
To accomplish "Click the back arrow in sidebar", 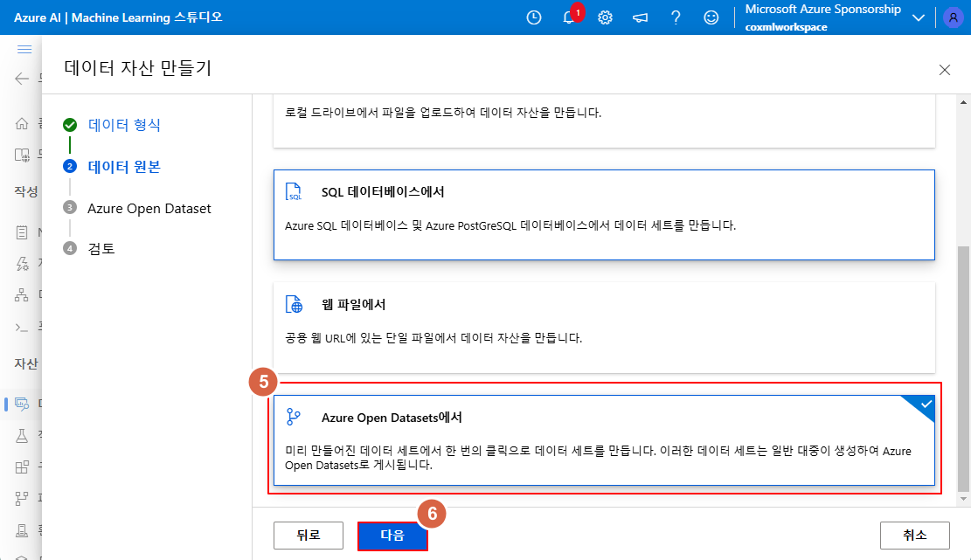I will coord(22,78).
